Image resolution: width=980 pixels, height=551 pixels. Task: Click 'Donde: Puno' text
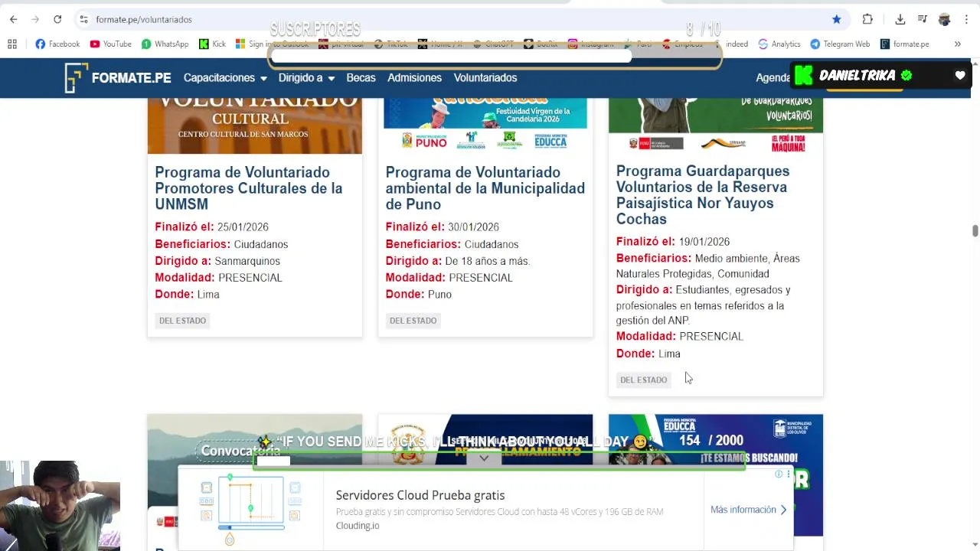(x=419, y=295)
